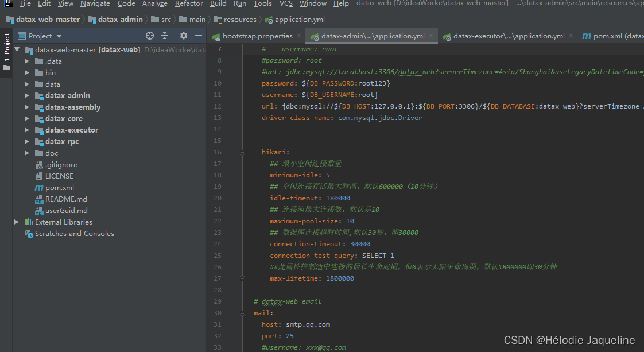The image size is (644, 352).
Task: Click the resources breadcrumb
Action: 240,19
